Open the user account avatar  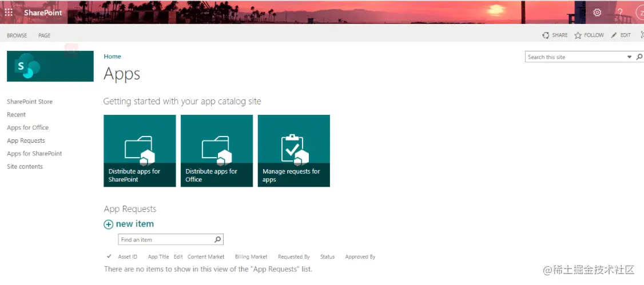(640, 13)
